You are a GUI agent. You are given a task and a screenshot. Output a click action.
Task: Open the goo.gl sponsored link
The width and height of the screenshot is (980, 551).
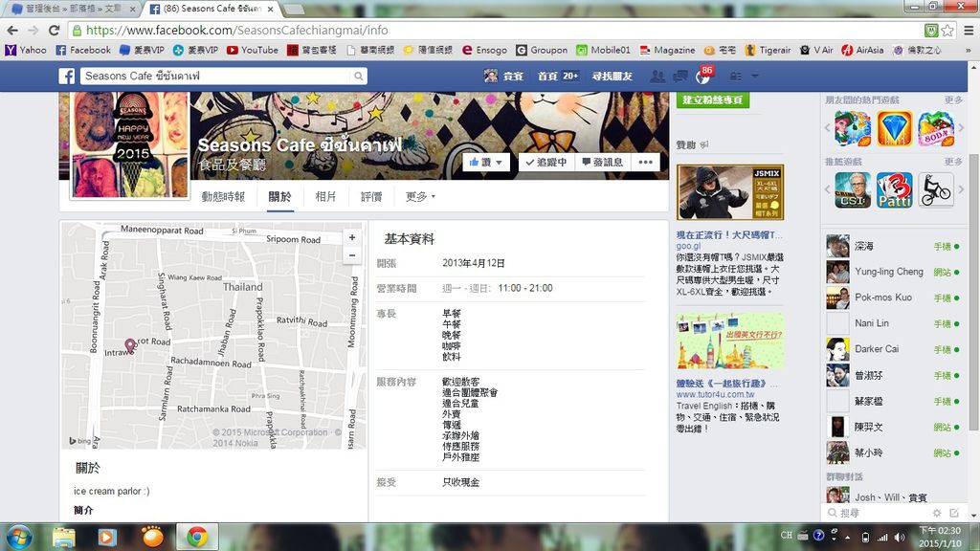(688, 246)
